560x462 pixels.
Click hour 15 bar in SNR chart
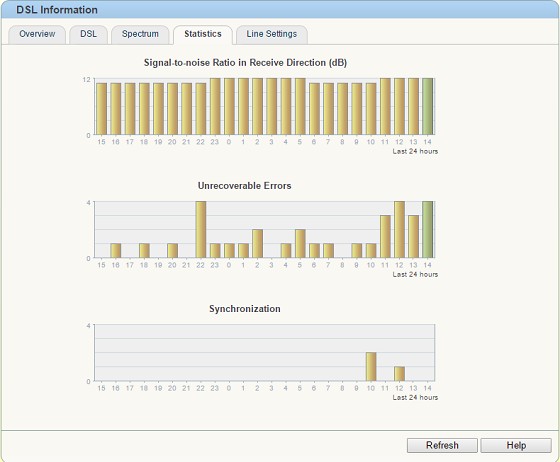point(101,109)
